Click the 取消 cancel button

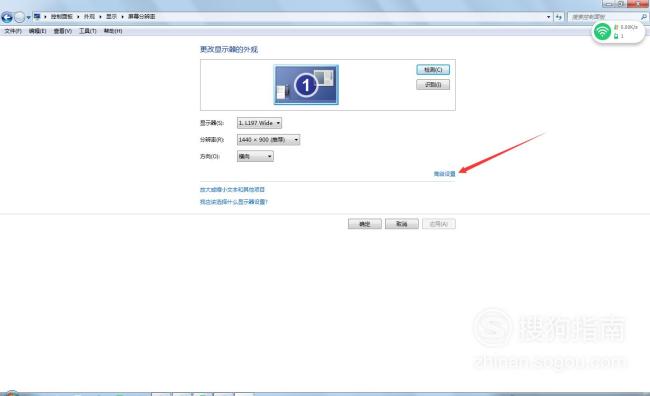[x=402, y=224]
